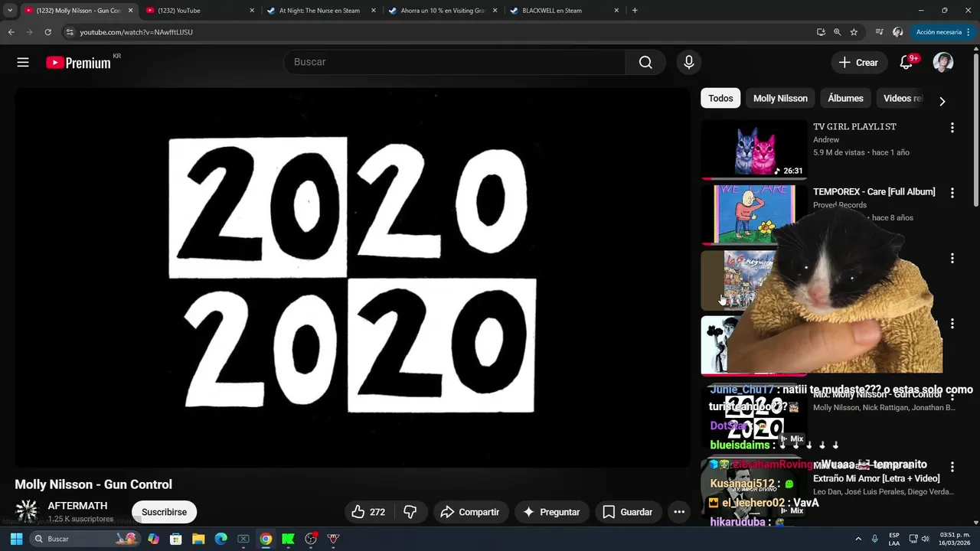The height and width of the screenshot is (551, 980).
Task: Select the 'Álbumes' filter chip
Action: (845, 98)
